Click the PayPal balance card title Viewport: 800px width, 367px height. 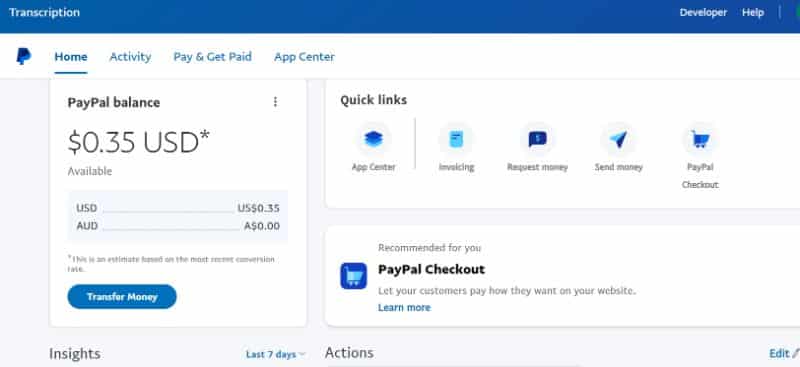click(x=114, y=103)
